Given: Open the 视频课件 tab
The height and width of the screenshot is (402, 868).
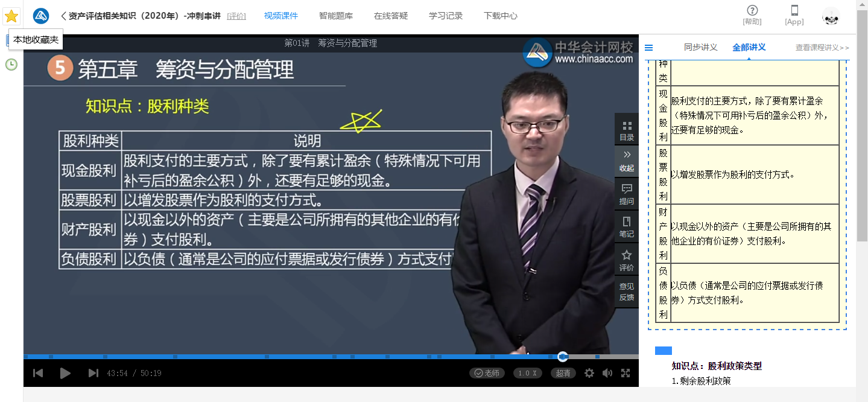Looking at the screenshot, I should [281, 16].
